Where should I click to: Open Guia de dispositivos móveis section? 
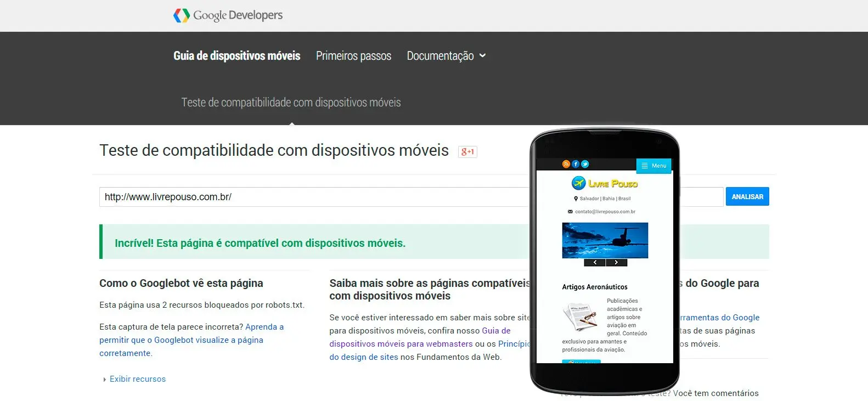[x=237, y=56]
